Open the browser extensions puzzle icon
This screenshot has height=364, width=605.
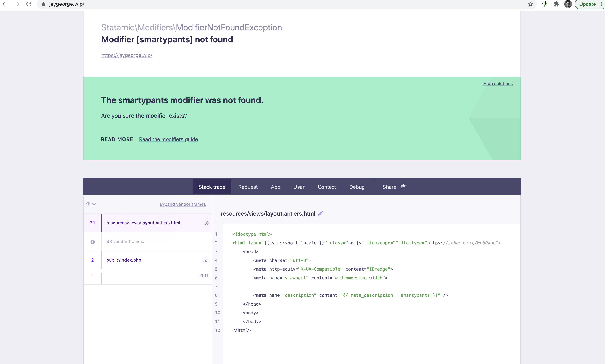coord(556,4)
